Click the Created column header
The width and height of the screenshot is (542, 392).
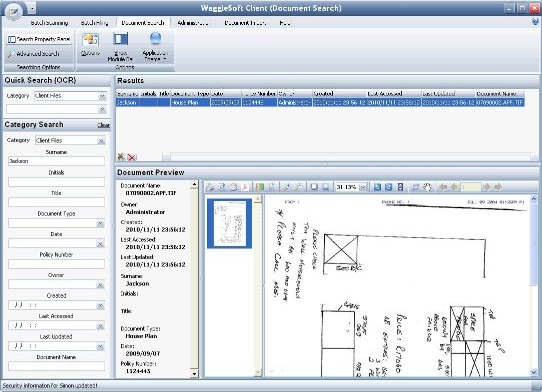click(339, 94)
